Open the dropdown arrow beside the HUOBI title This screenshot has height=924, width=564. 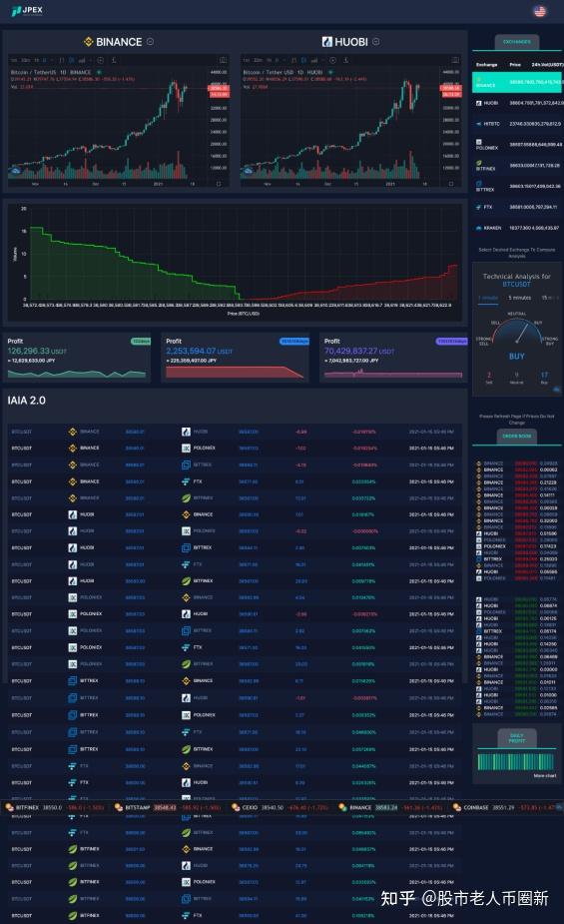375,42
